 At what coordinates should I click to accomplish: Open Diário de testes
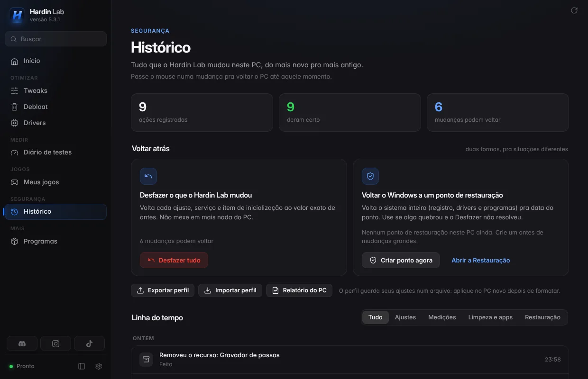pyautogui.click(x=55, y=153)
